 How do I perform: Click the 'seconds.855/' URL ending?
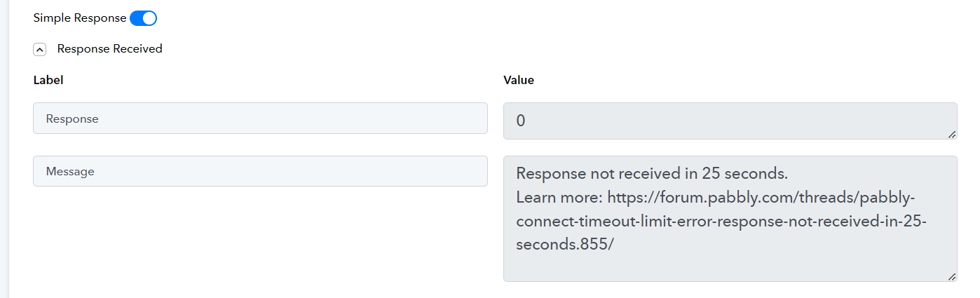point(565,245)
